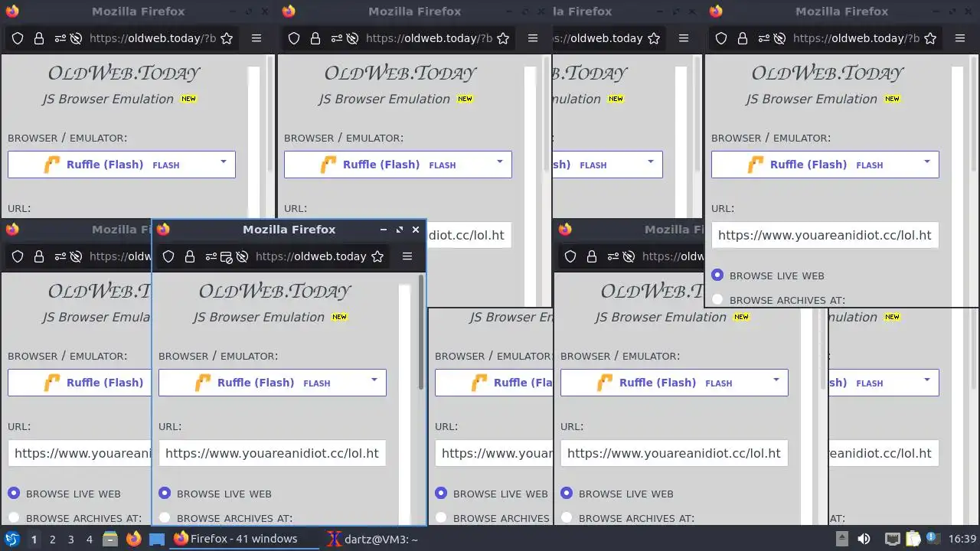Click the OldWeb.Today heading in the focused window
Viewport: 980px width, 551px height.
(x=275, y=291)
